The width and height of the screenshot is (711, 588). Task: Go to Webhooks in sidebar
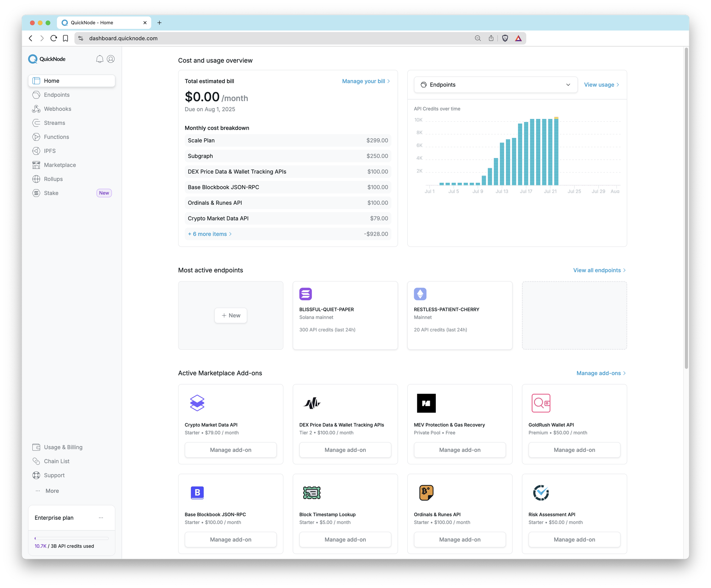point(57,109)
